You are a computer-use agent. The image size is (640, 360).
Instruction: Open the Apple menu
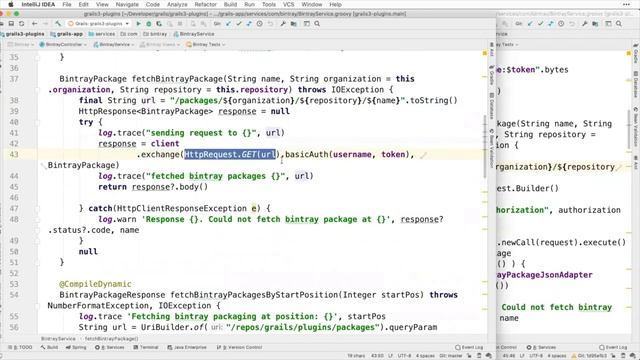(11, 4)
